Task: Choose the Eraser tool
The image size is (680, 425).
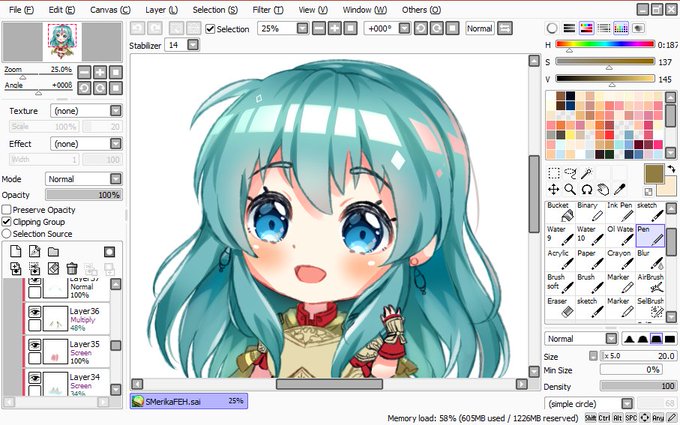Action: 560,307
